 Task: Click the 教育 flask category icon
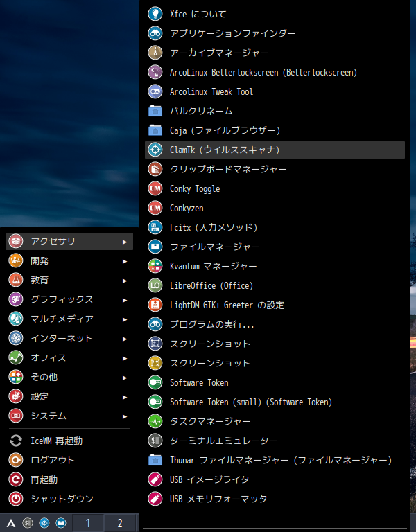click(16, 281)
